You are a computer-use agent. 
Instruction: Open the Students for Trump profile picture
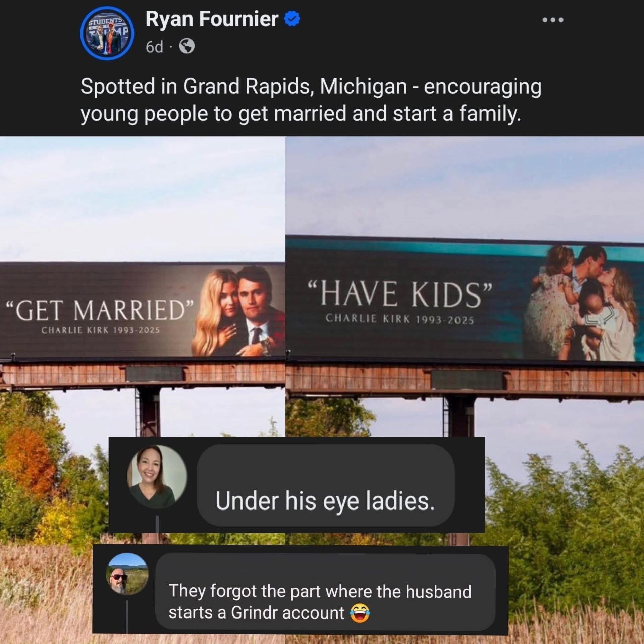pyautogui.click(x=107, y=33)
